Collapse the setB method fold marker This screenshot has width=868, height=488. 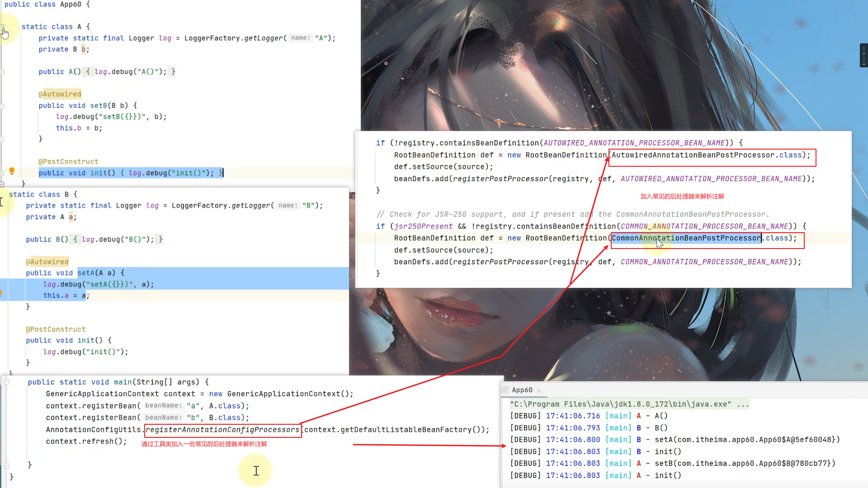pos(2,106)
